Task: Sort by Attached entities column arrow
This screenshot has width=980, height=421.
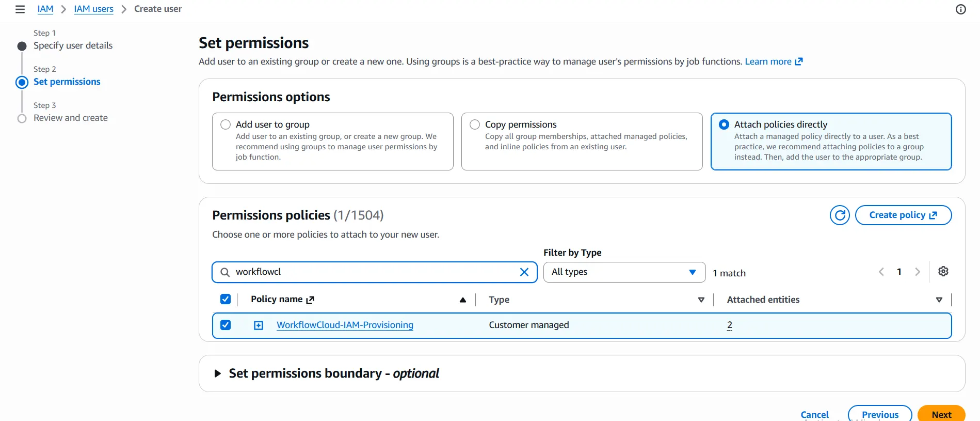Action: pyautogui.click(x=939, y=300)
